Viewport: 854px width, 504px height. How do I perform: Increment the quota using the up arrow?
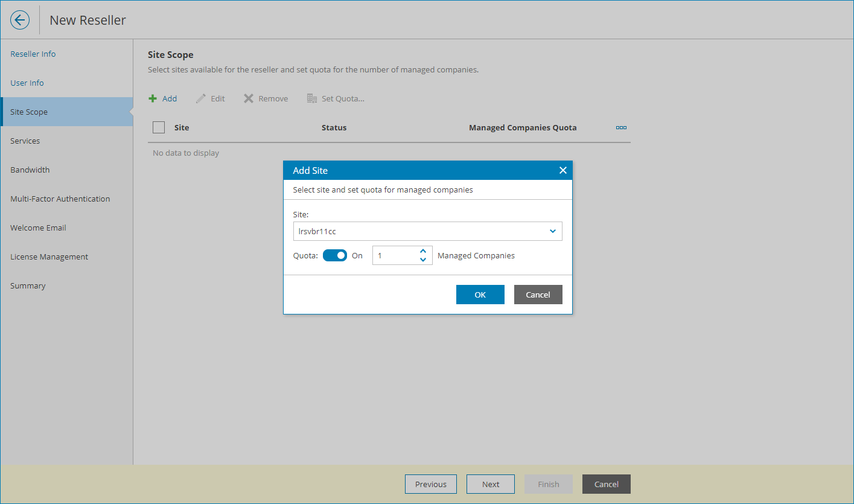pyautogui.click(x=422, y=250)
